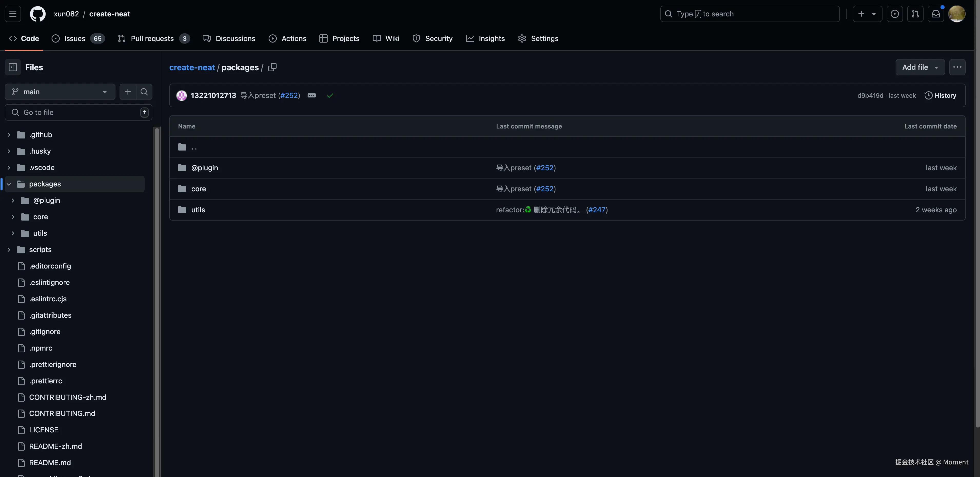Open the notifications inbox icon

tap(935, 14)
